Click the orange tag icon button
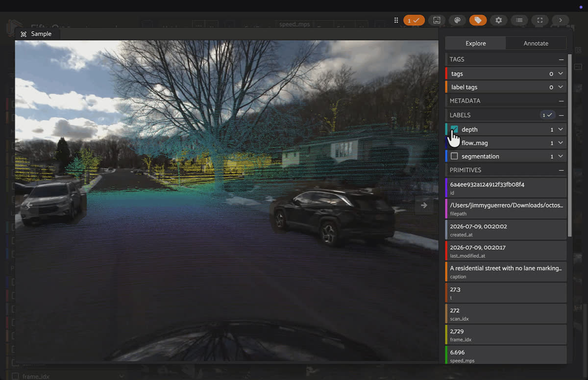 pyautogui.click(x=478, y=20)
